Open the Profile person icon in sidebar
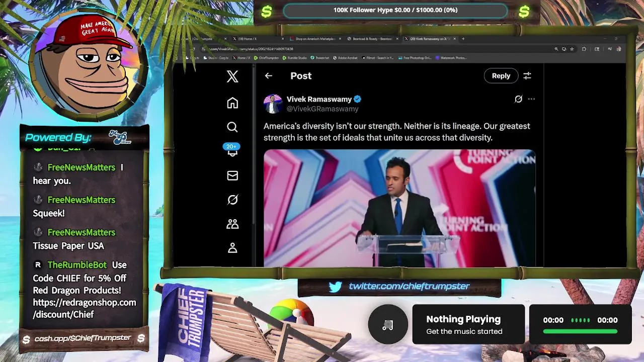This screenshot has width=644, height=362. point(232,248)
